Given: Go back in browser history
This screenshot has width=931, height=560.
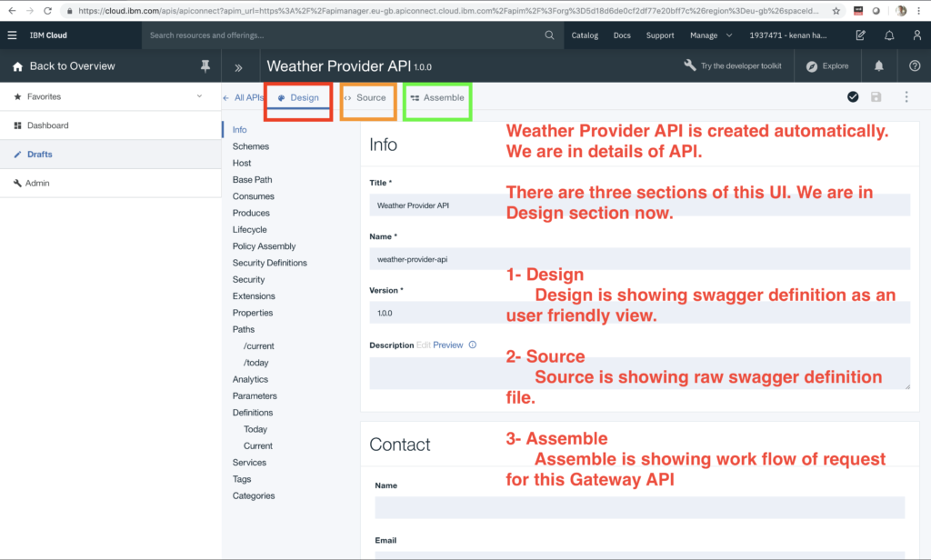Looking at the screenshot, I should click(12, 11).
